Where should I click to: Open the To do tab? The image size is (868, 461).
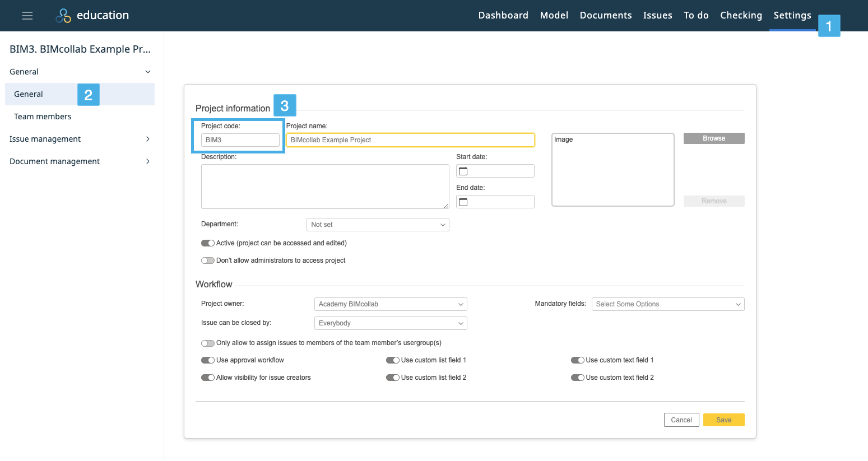696,16
